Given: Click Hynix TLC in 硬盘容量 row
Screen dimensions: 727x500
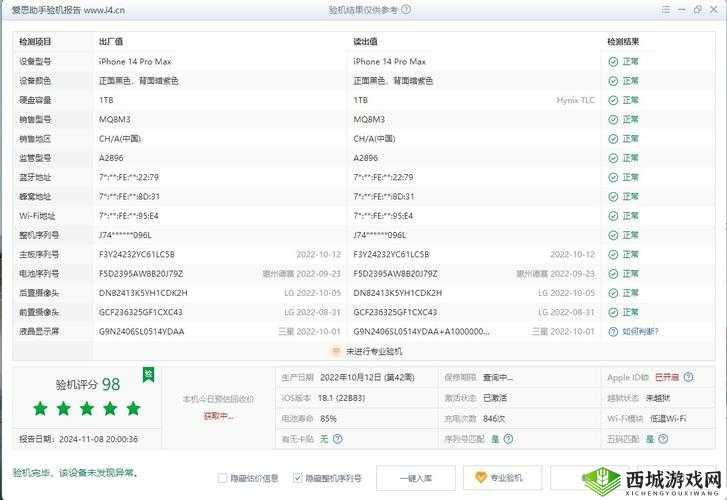Looking at the screenshot, I should pyautogui.click(x=575, y=100).
